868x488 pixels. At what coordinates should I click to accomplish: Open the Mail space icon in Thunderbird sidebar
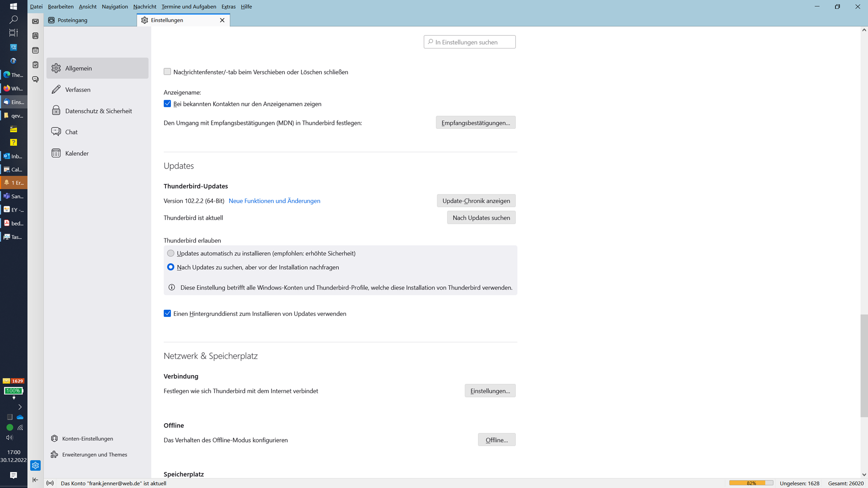[35, 21]
